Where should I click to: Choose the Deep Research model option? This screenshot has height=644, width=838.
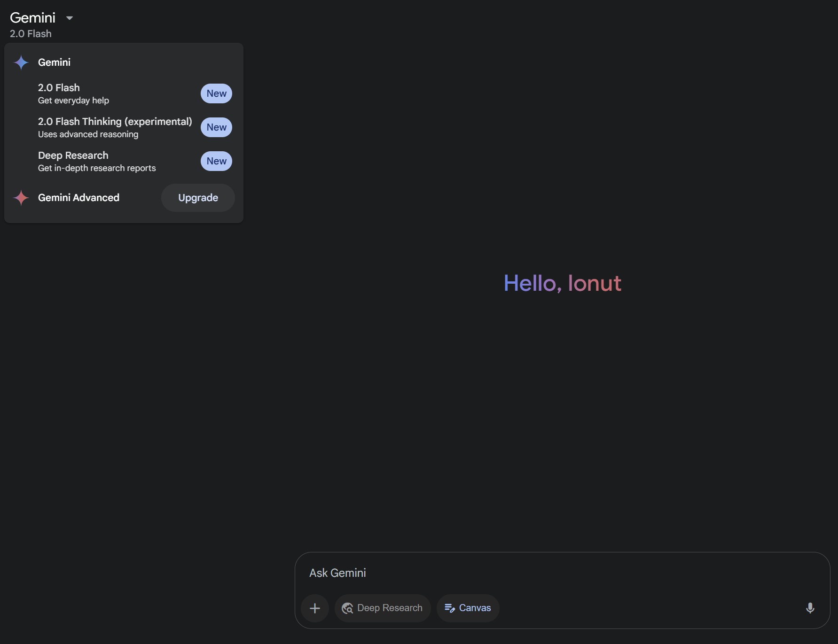tap(96, 161)
